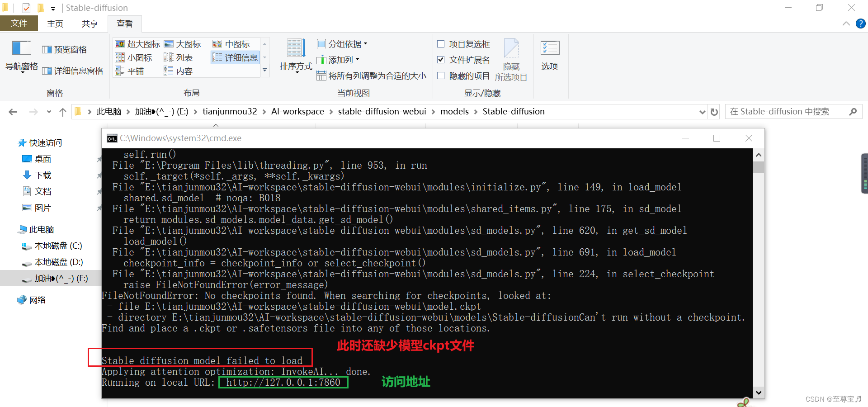Go forward with the forward arrow

click(x=33, y=112)
